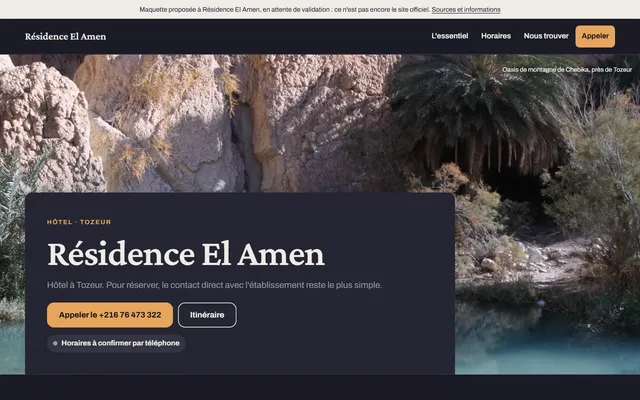Open the Sources et informations link

(466, 9)
